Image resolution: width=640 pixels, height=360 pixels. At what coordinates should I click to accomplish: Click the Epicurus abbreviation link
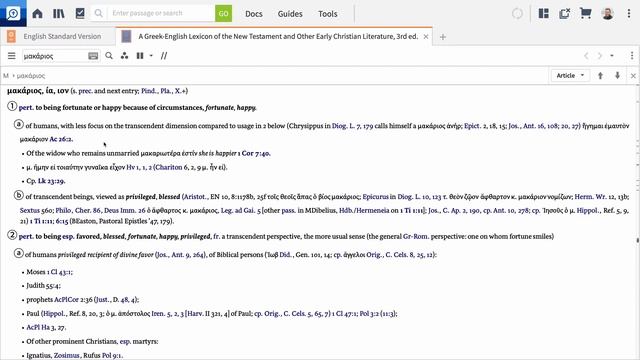375,197
